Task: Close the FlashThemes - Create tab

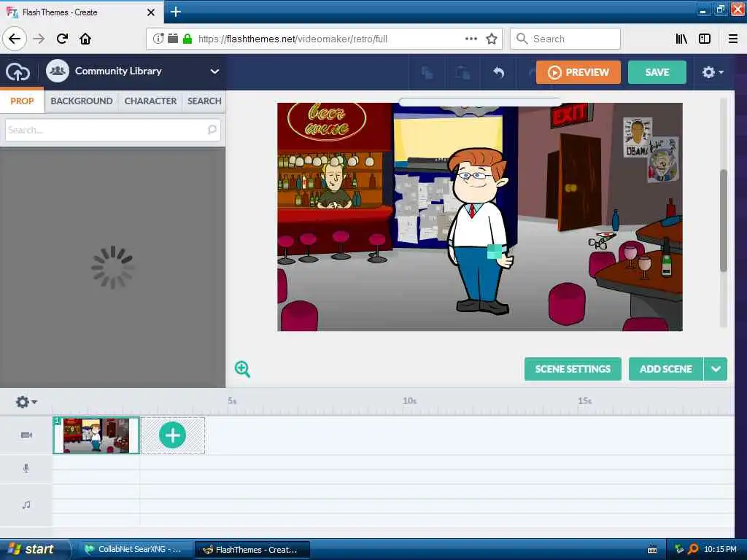Action: coord(150,12)
